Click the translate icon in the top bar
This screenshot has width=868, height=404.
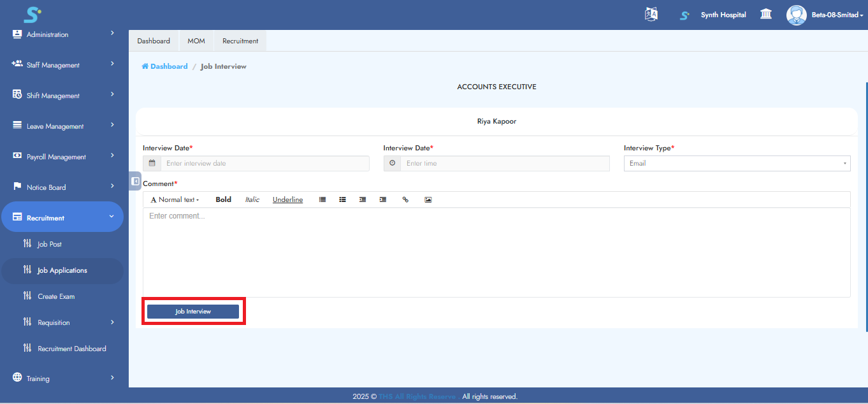[651, 14]
